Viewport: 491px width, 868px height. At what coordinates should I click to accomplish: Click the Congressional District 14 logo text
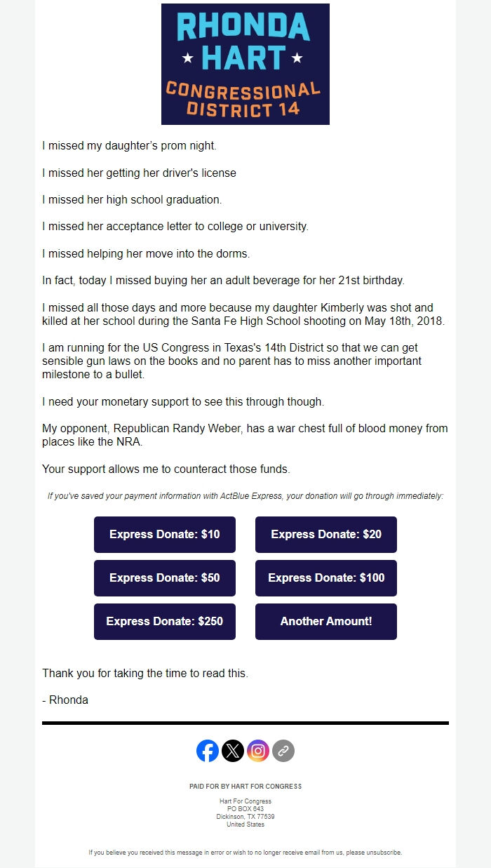pos(245,98)
